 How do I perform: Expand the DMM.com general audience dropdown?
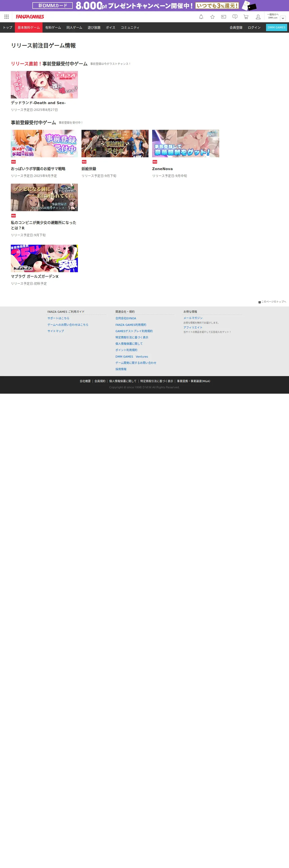[x=283, y=18]
